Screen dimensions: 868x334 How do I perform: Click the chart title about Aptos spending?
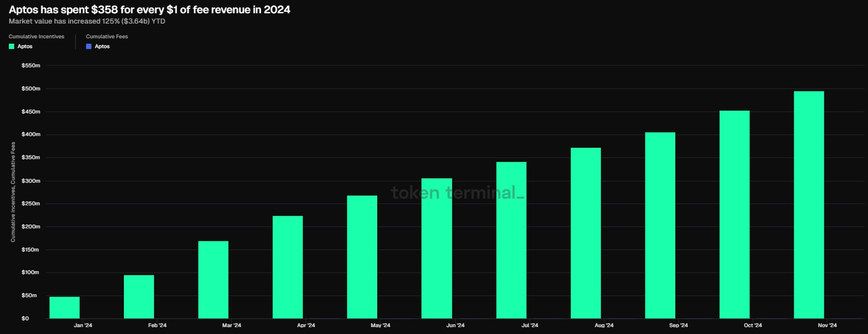pyautogui.click(x=150, y=10)
